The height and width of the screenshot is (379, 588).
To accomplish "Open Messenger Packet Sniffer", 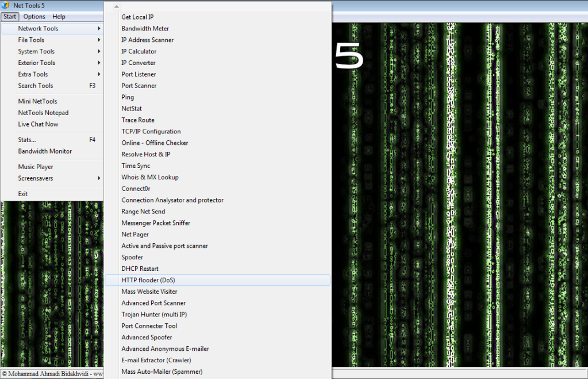I will (x=217, y=223).
